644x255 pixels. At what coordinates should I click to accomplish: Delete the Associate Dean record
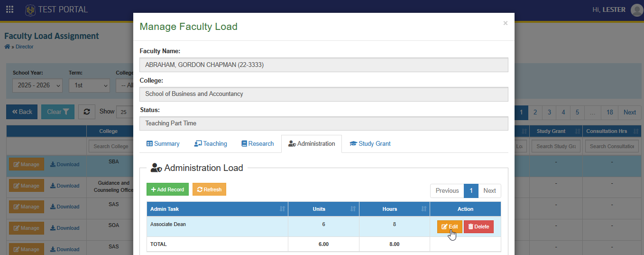tap(478, 227)
